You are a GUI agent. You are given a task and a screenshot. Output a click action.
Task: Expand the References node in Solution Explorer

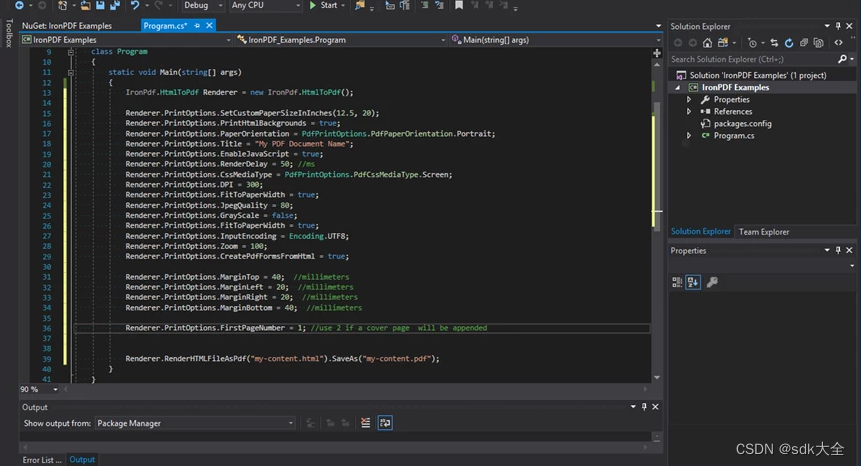coord(689,112)
